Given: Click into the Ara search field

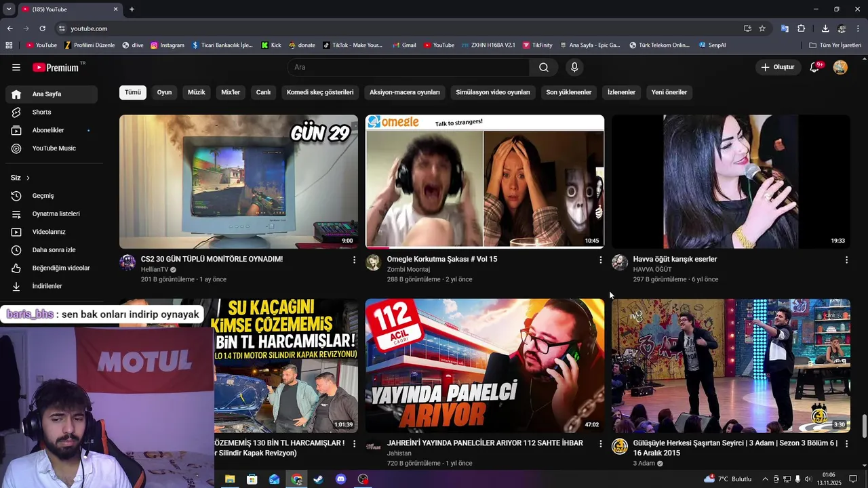Looking at the screenshot, I should point(408,67).
